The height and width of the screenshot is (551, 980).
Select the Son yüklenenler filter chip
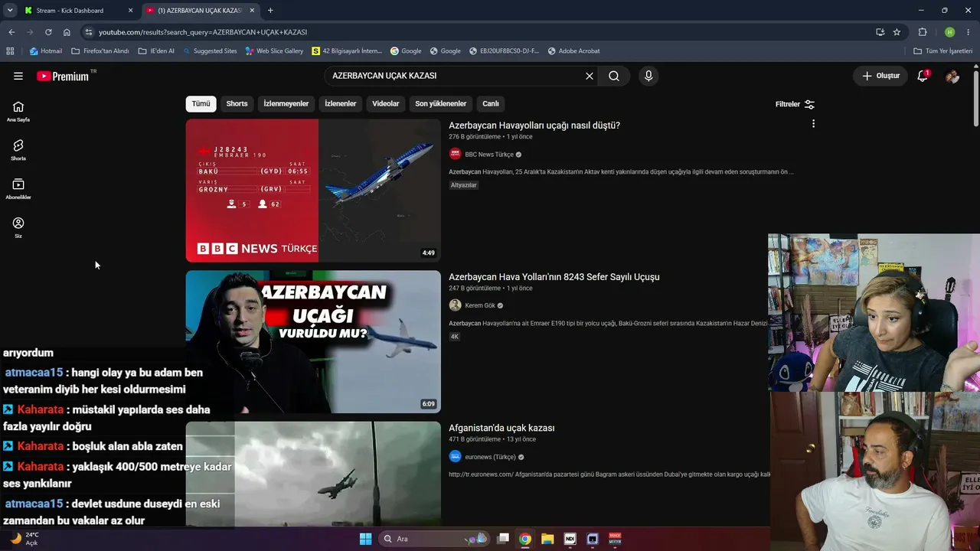tap(441, 104)
